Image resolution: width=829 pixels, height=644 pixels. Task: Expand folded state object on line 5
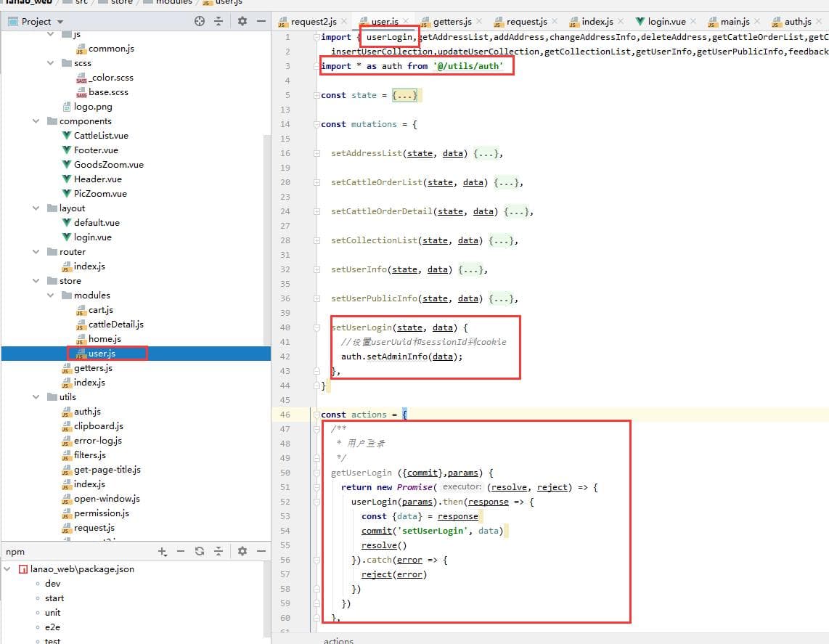coord(404,95)
